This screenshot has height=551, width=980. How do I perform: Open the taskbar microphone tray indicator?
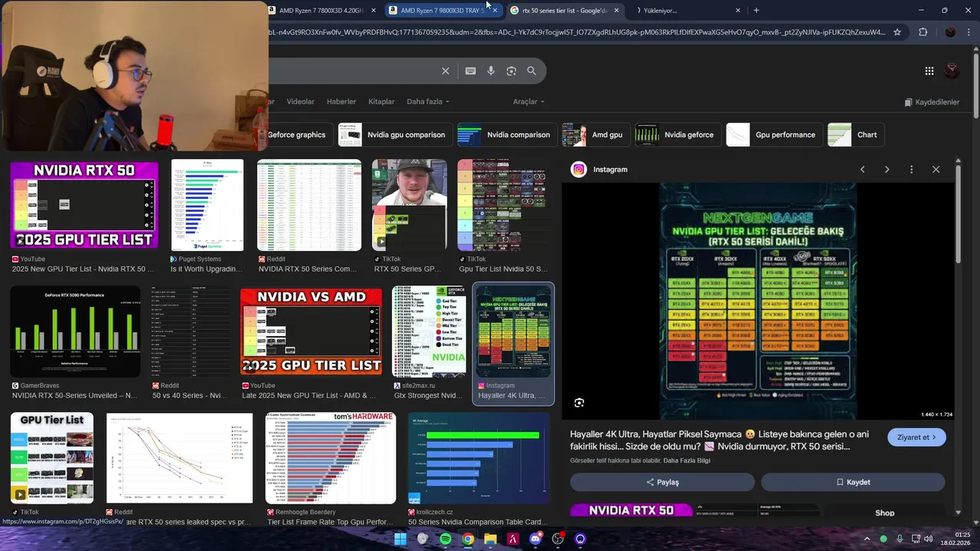[900, 539]
